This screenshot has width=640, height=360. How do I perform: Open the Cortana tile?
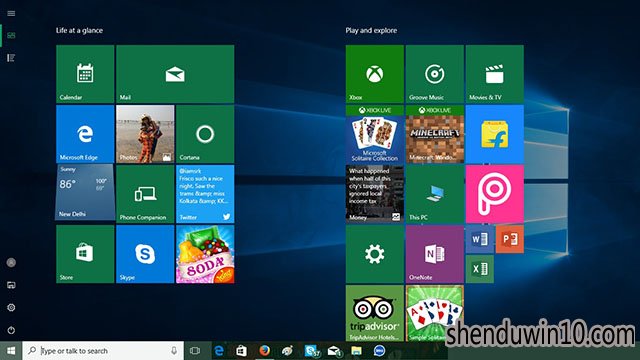[205, 134]
